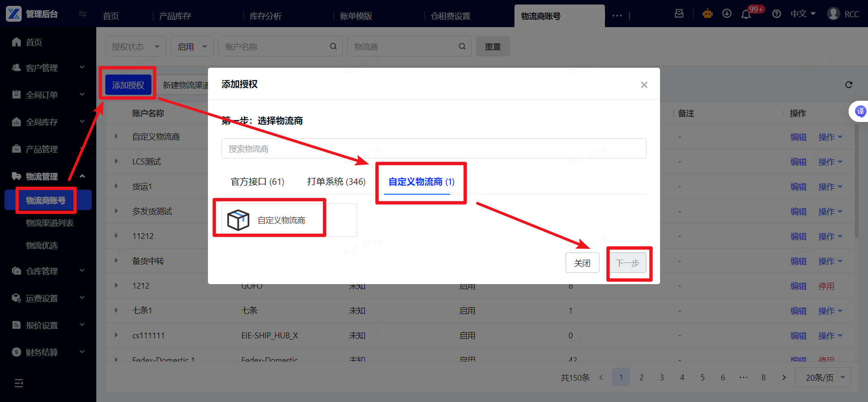This screenshot has width=868, height=402.
Task: Click search magnifier in 物流商 field
Action: 462,47
